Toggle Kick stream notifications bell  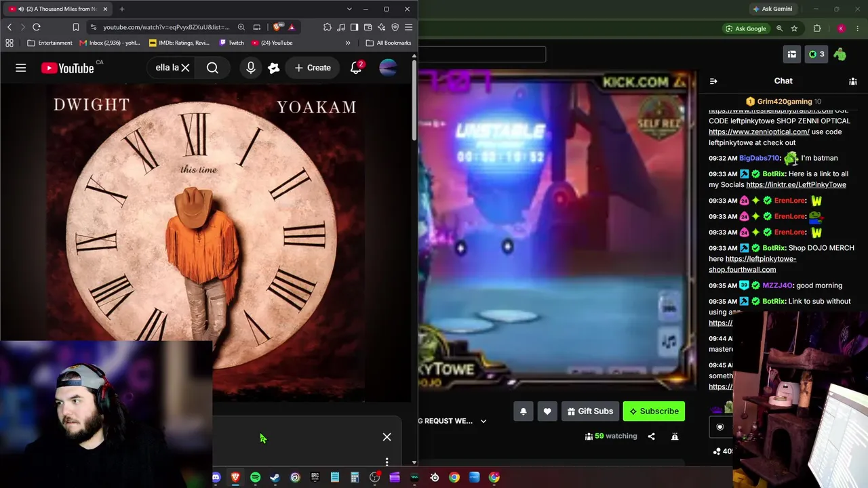pos(523,411)
